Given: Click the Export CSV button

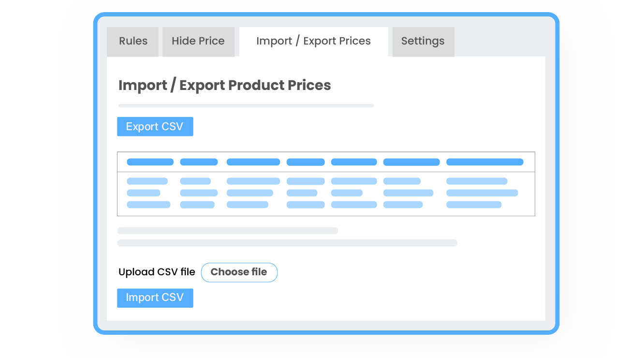Looking at the screenshot, I should tap(155, 127).
